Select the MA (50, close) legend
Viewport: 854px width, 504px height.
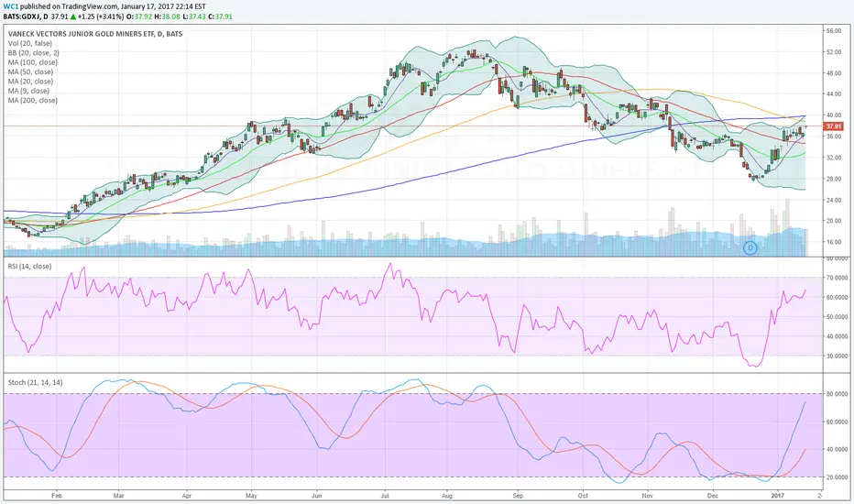pos(30,71)
